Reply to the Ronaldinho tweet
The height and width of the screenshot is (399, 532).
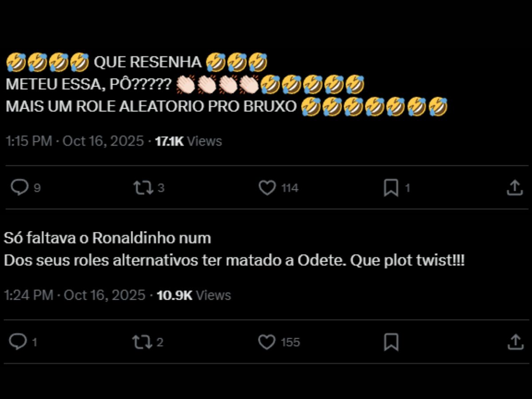(18, 342)
